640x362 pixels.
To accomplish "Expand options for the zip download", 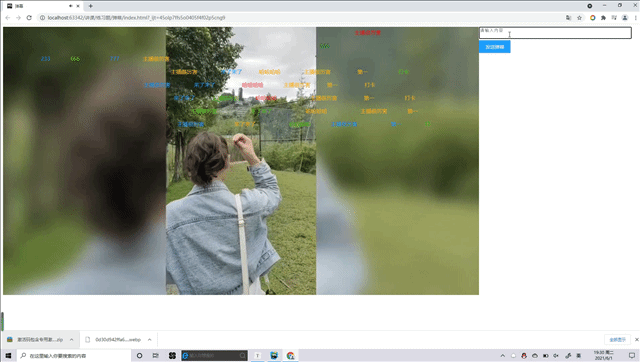I will click(71, 340).
